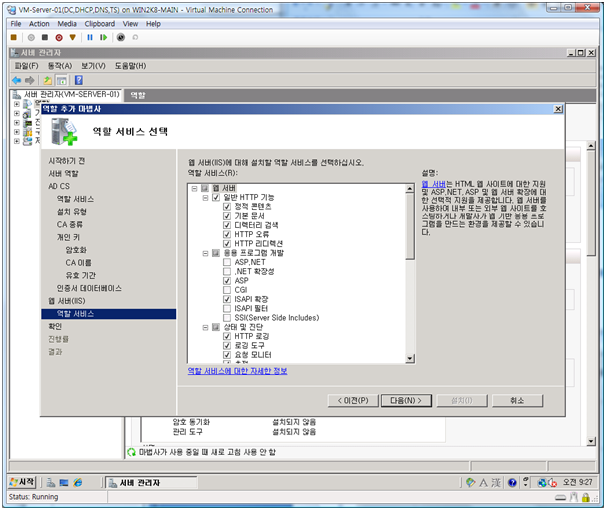This screenshot has width=606, height=510.
Task: Expand the first node under 서버 관리자 tree
Action: click(x=17, y=104)
